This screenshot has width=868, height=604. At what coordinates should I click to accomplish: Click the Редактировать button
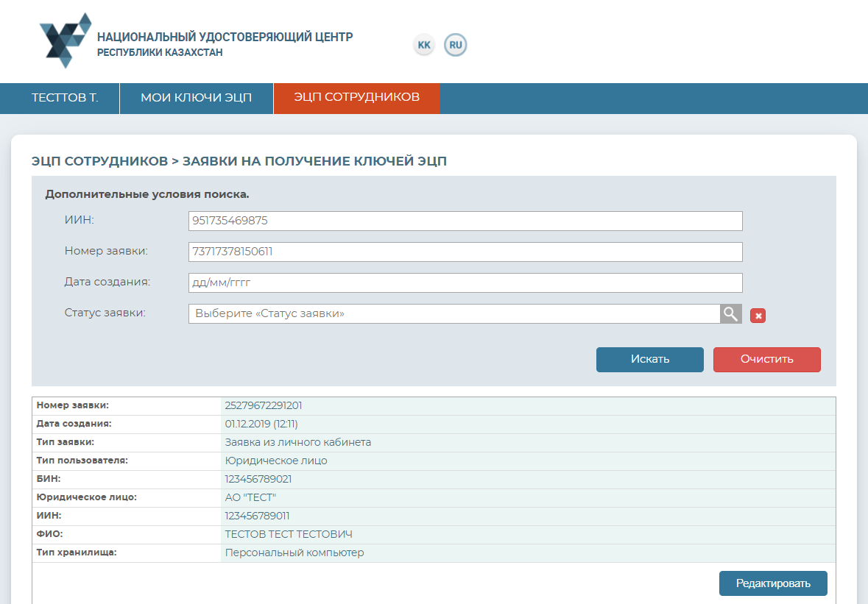(772, 583)
